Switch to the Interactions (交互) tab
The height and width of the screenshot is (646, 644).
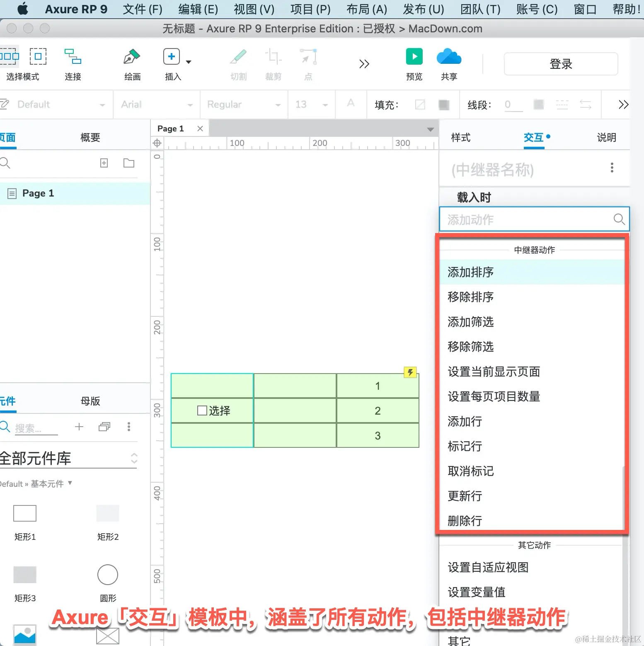[x=534, y=138]
